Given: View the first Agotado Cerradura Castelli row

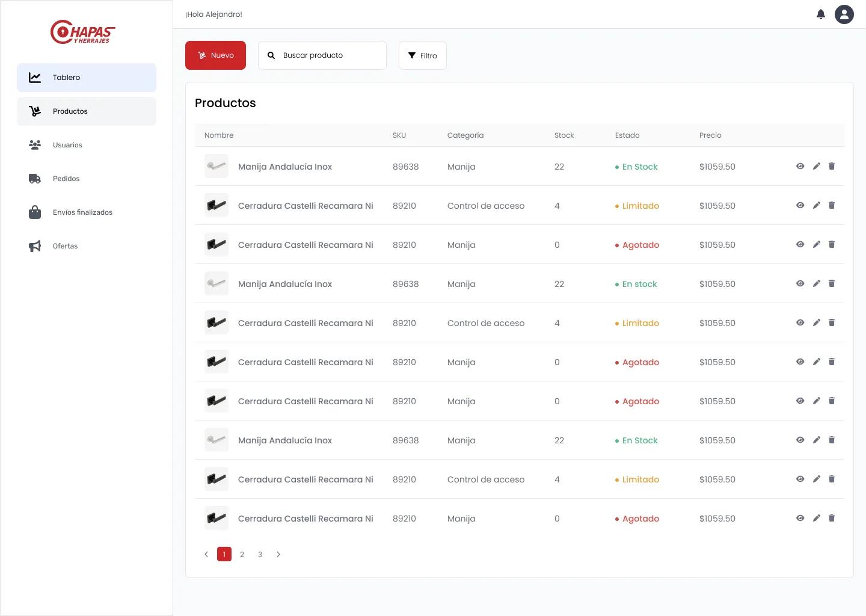Looking at the screenshot, I should (800, 244).
